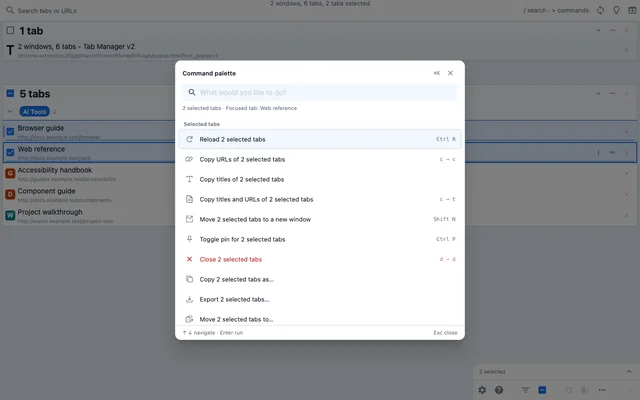
Task: Click the download icon for Export 2 selected tabs
Action: pyautogui.click(x=189, y=299)
